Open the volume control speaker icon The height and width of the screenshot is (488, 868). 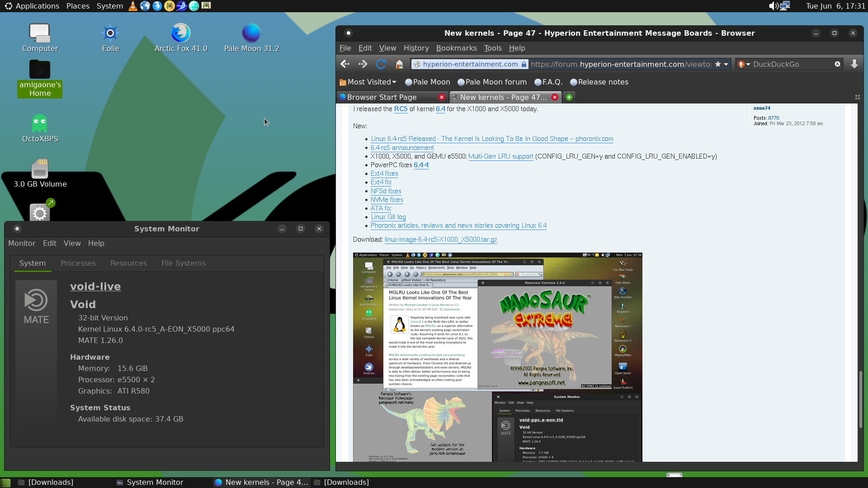pos(774,6)
